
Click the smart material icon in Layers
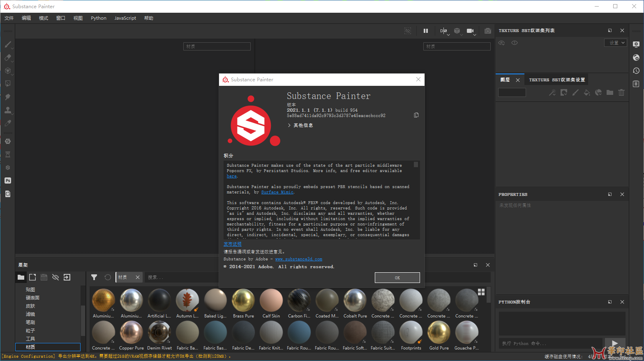pyautogui.click(x=598, y=92)
